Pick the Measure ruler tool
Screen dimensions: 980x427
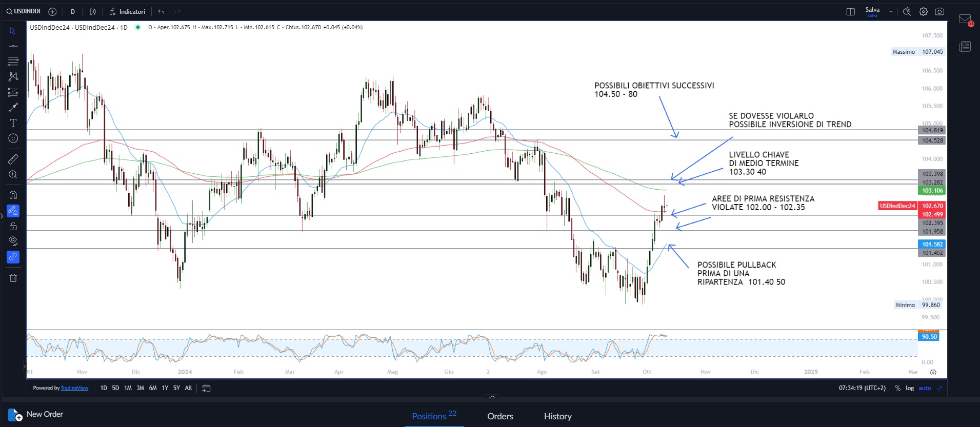[13, 159]
